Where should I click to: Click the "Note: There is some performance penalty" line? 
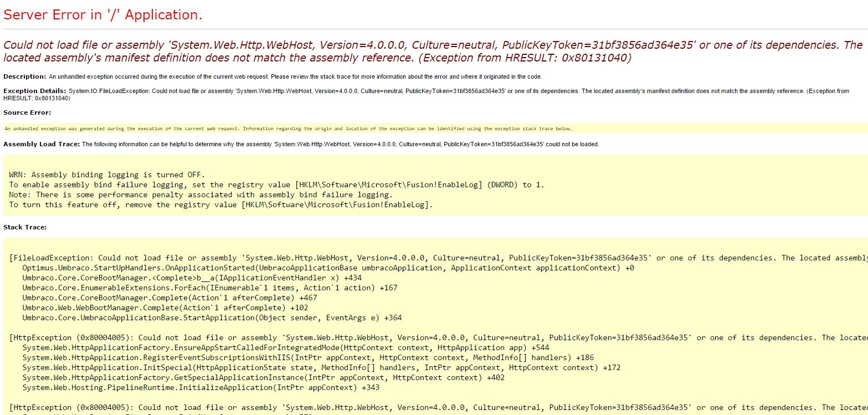(201, 194)
